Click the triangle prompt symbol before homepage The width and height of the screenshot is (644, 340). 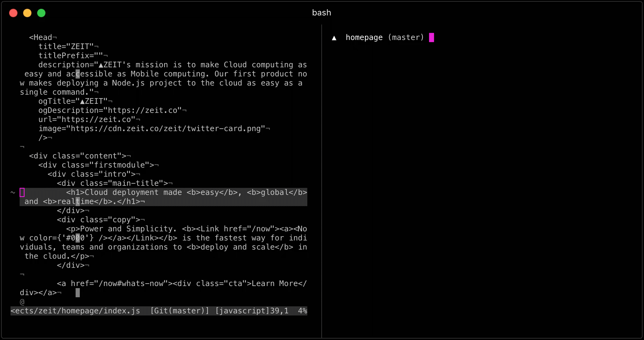point(334,38)
